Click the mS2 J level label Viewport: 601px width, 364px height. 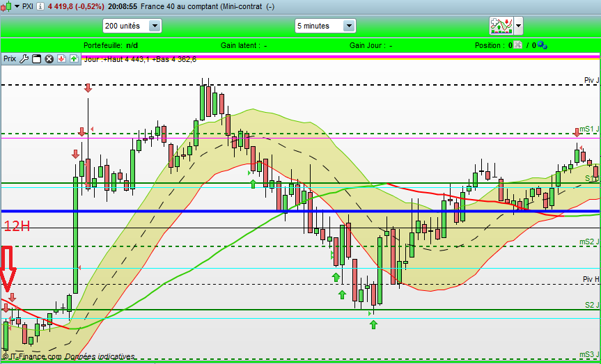click(589, 242)
